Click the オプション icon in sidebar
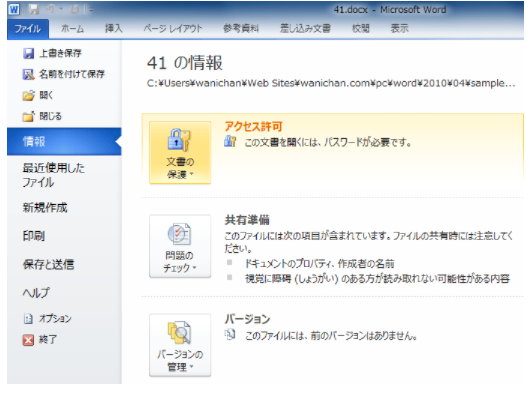Image resolution: width=526 pixels, height=394 pixels. (x=28, y=319)
